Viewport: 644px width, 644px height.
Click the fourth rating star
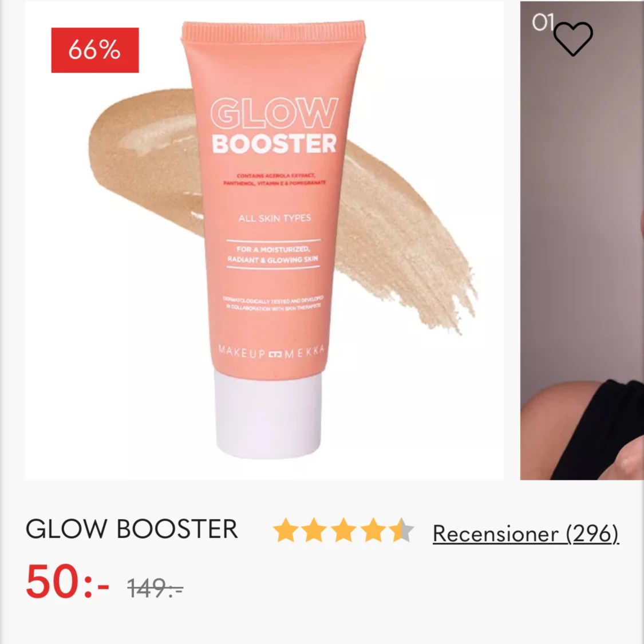click(373, 530)
